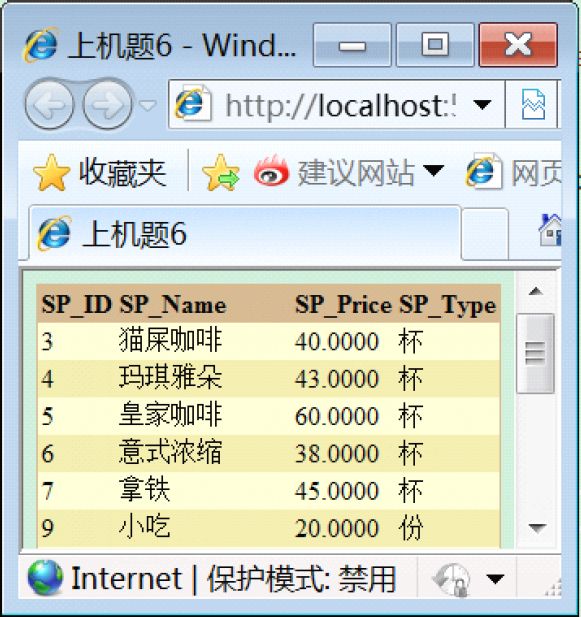This screenshot has width=581, height=617.
Task: Expand the address bar URL history dropdown
Action: 482,105
